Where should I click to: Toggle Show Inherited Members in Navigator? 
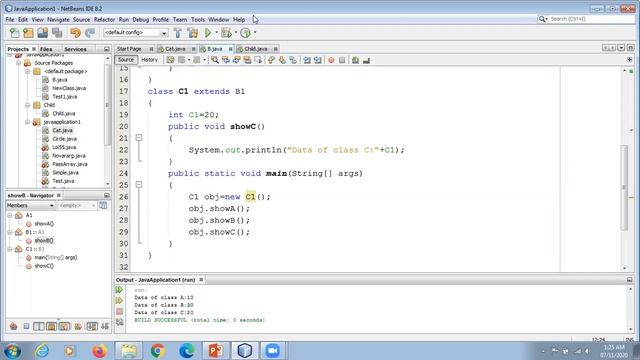click(x=13, y=326)
